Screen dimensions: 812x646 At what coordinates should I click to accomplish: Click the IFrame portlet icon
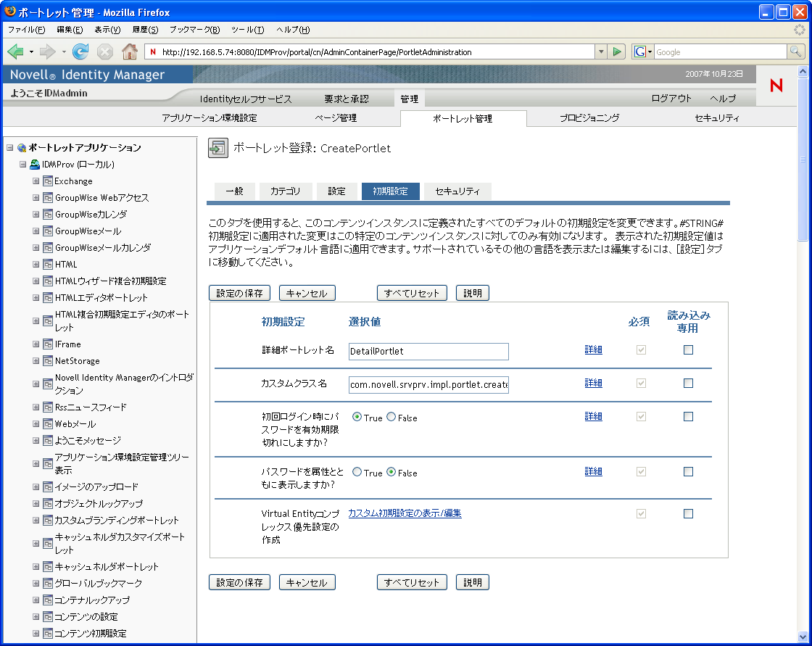[x=48, y=344]
